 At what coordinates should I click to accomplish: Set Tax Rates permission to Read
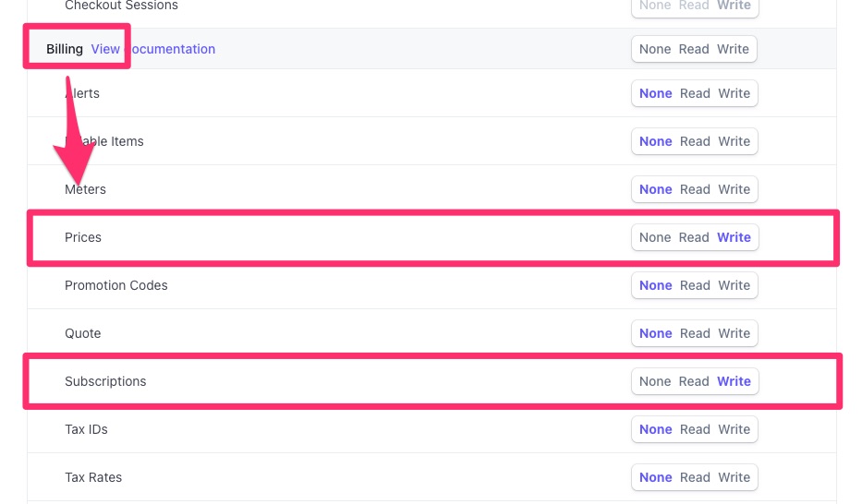pyautogui.click(x=695, y=477)
